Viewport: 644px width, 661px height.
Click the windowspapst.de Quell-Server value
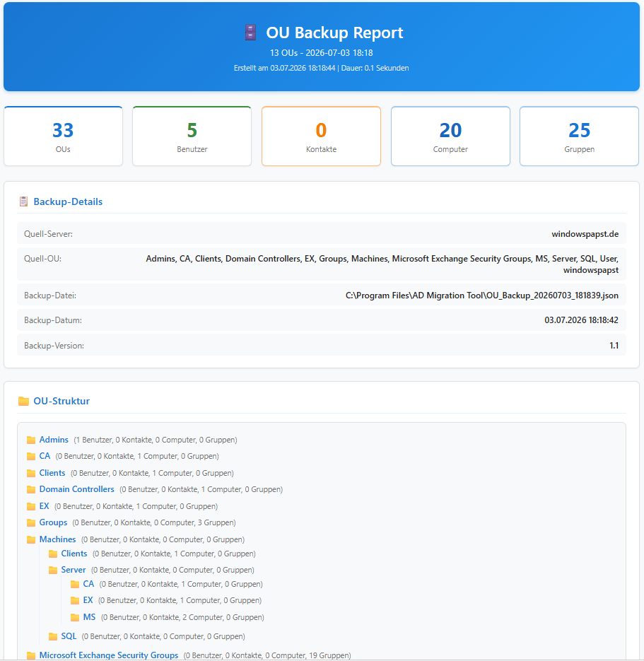coord(585,234)
